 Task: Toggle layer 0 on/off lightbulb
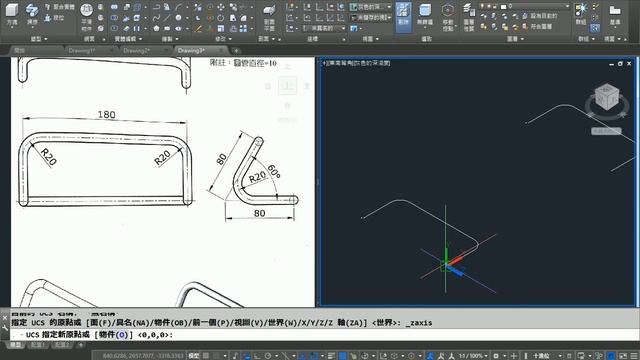pyautogui.click(x=483, y=7)
